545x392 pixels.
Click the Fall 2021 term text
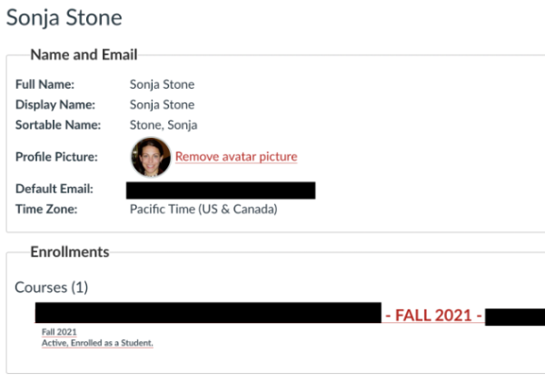[x=59, y=332]
